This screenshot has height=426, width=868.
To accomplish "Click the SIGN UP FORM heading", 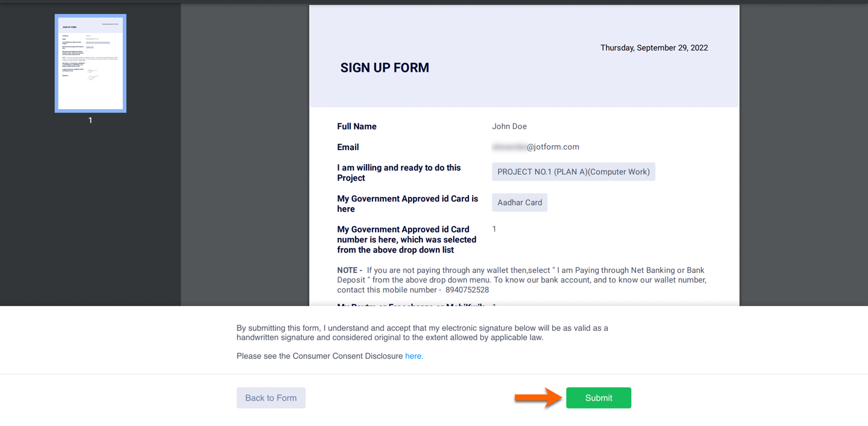I will pos(385,68).
